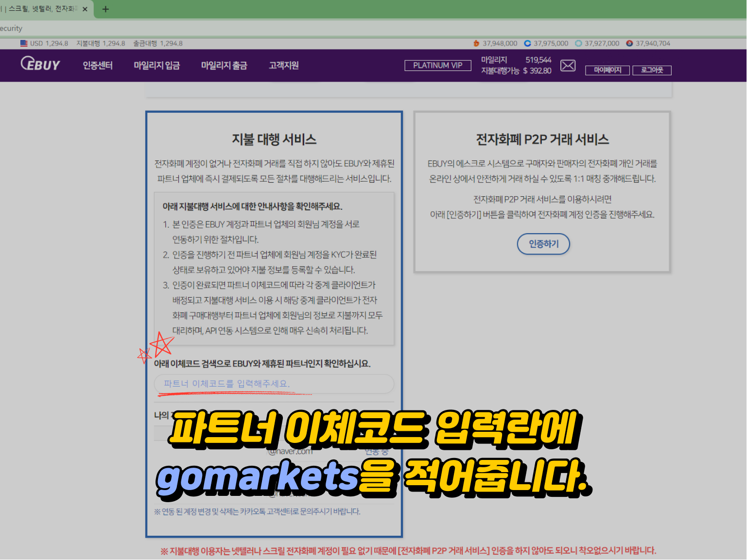Click the EBUY logo
Screen dimensions: 747x560
[x=40, y=64]
